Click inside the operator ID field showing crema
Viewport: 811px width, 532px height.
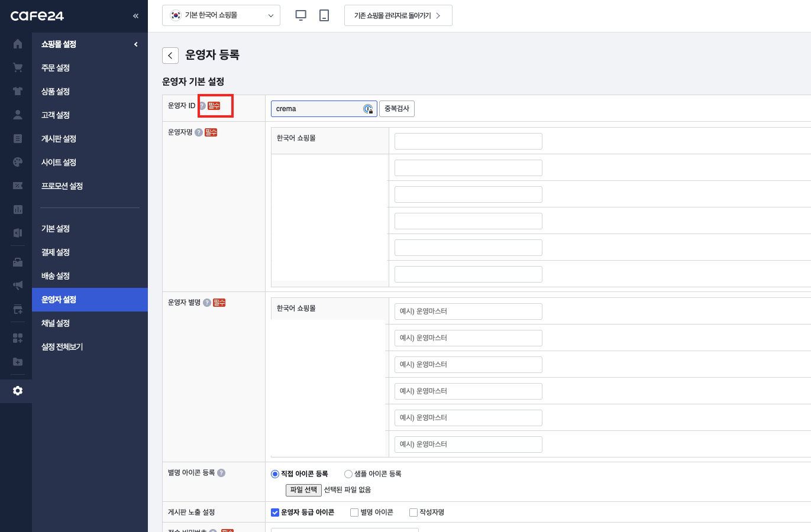(319, 108)
